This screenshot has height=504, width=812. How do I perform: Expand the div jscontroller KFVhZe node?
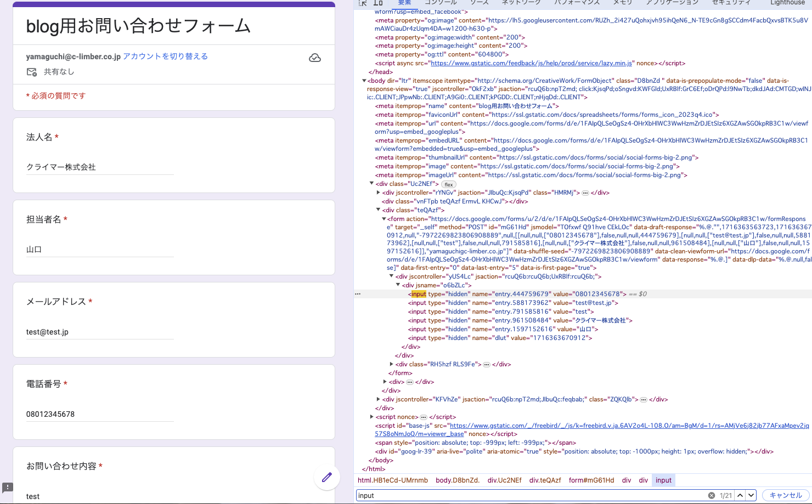379,399
